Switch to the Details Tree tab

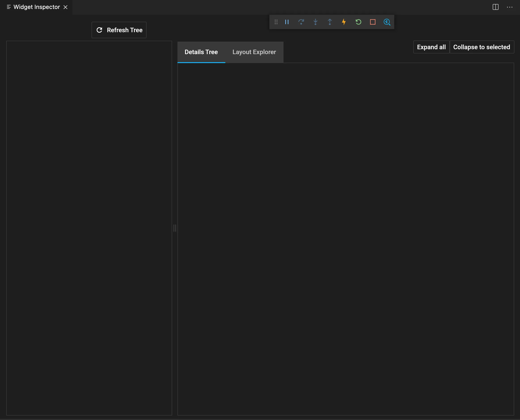(201, 52)
